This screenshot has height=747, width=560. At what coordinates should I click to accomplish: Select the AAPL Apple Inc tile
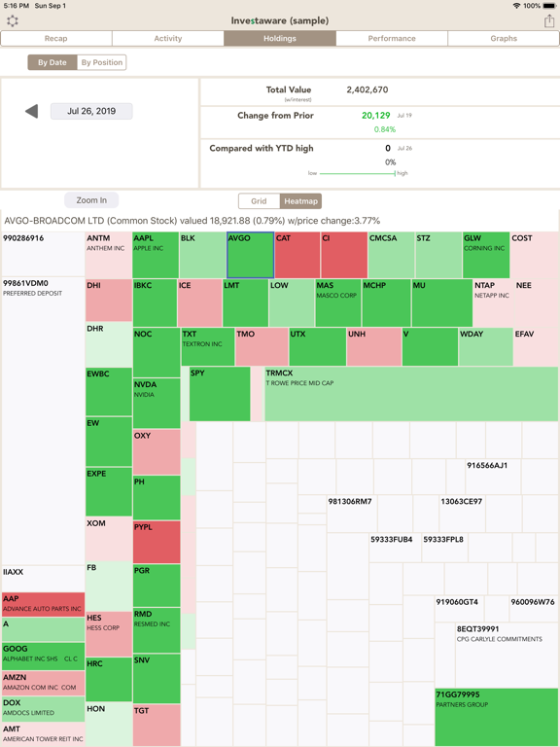(156, 255)
